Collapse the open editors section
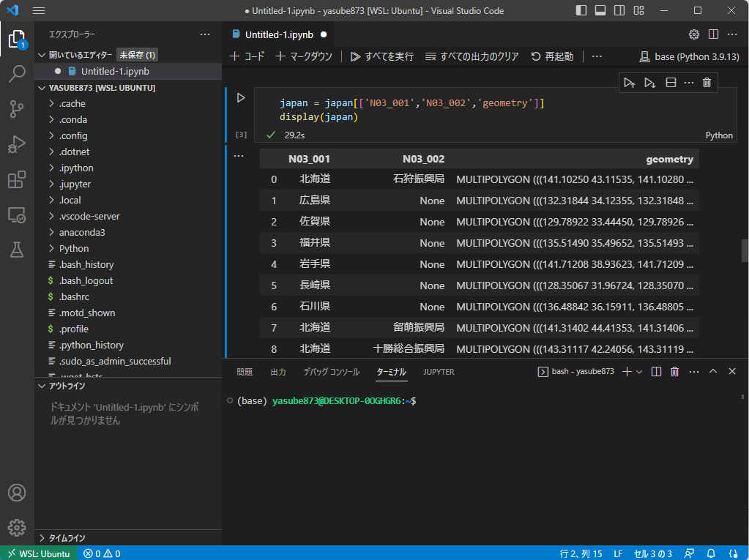This screenshot has width=749, height=560. point(42,56)
